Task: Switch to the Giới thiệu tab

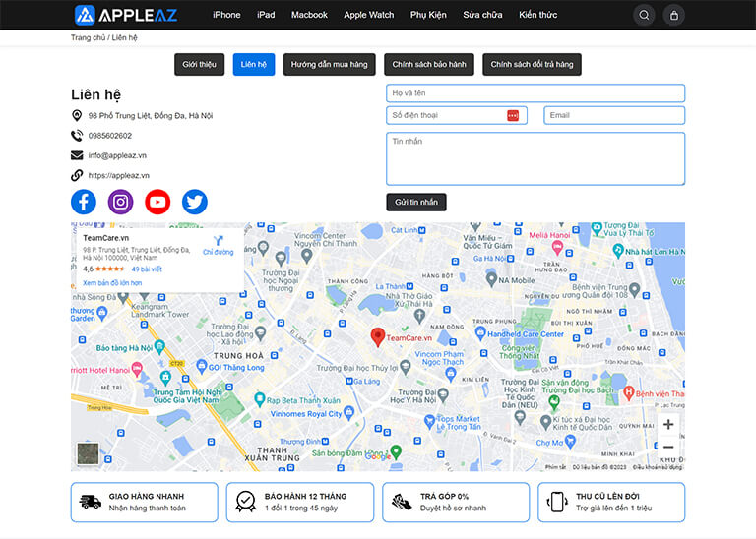Action: pyautogui.click(x=199, y=65)
